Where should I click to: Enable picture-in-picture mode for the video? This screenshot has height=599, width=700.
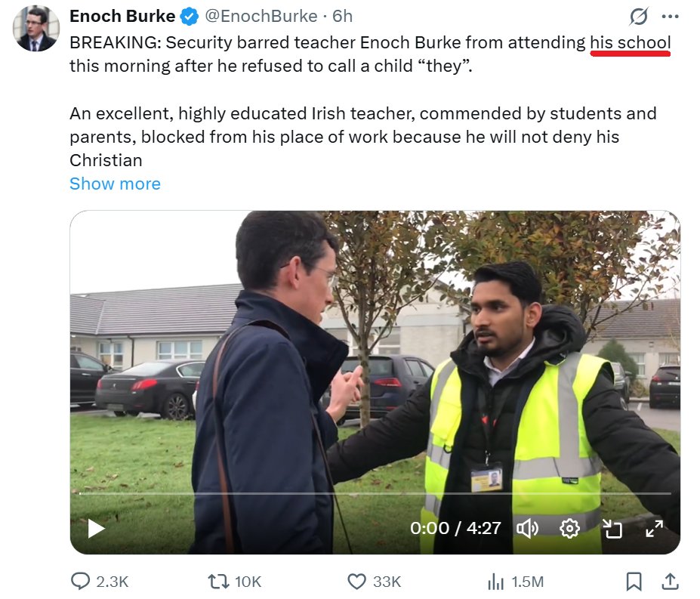(x=612, y=529)
